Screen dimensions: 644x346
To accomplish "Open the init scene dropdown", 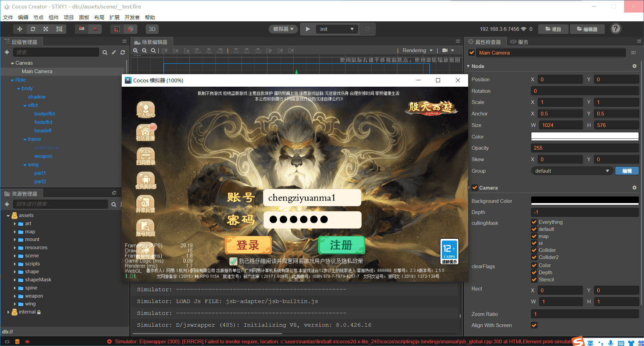I will (x=337, y=29).
